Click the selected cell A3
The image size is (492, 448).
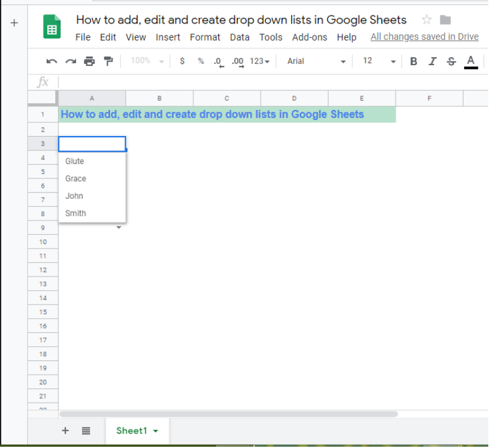tap(92, 144)
